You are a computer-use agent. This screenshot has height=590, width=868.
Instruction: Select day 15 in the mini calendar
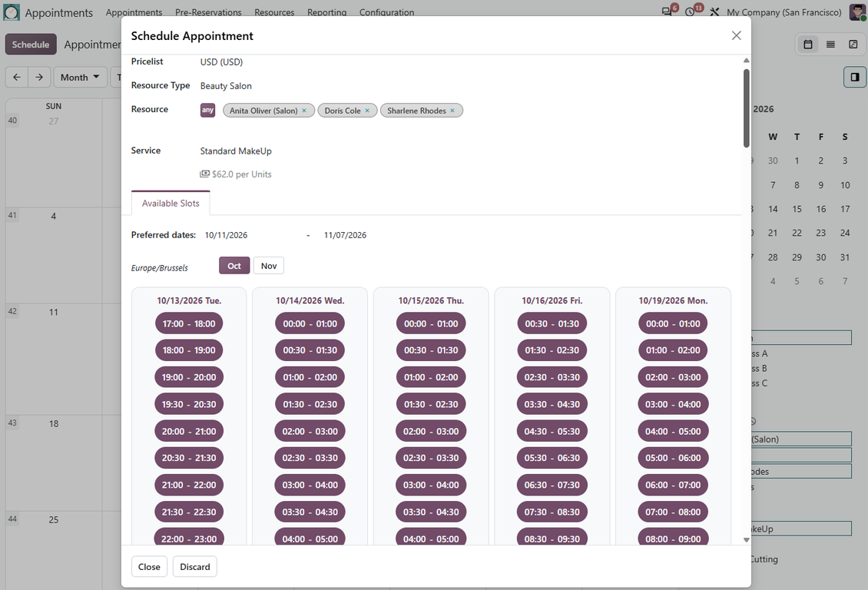(797, 209)
